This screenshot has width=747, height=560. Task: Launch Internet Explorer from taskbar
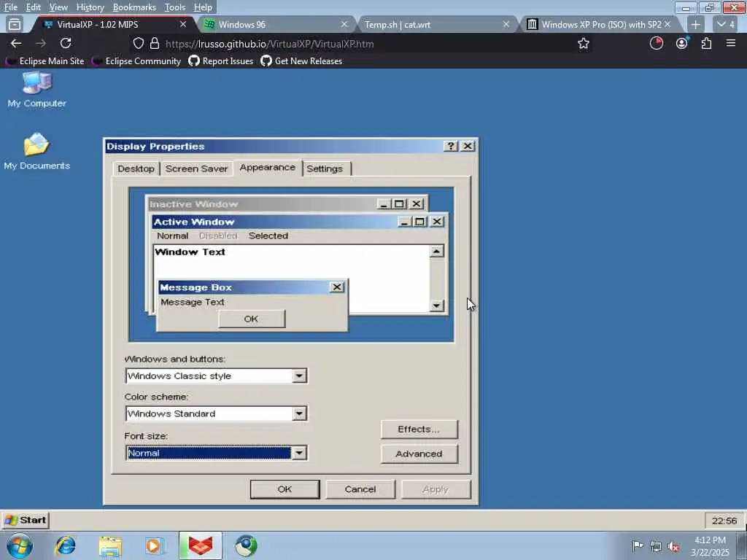(65, 545)
